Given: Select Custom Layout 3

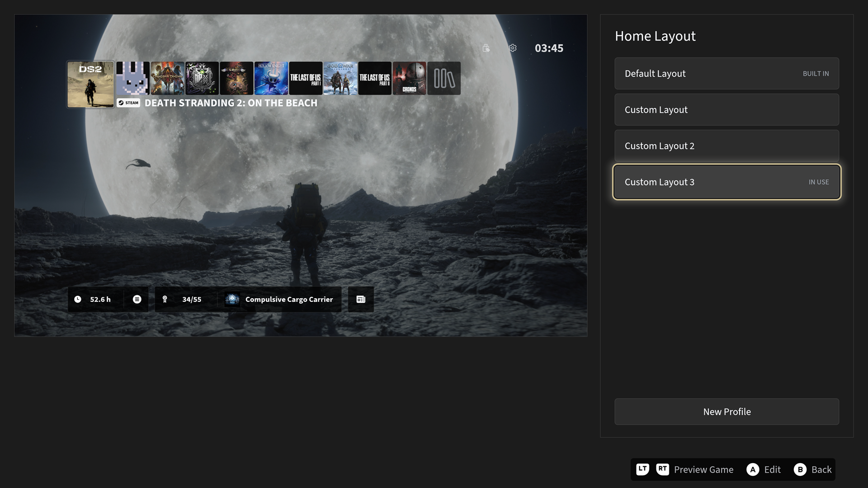Looking at the screenshot, I should (x=726, y=182).
